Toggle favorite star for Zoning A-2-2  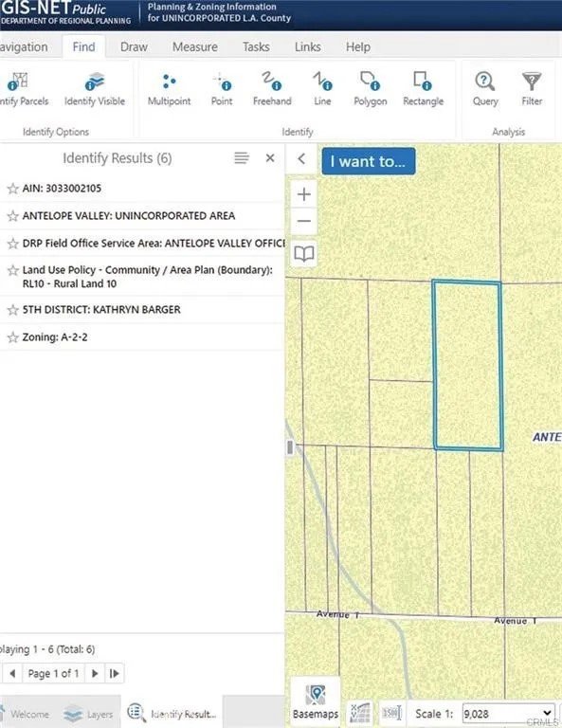tap(13, 337)
